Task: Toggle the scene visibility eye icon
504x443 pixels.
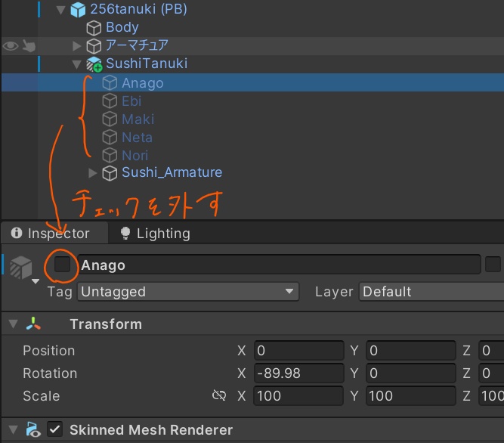Action: (11, 46)
